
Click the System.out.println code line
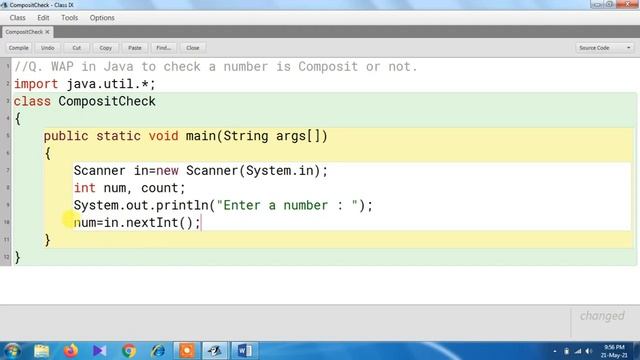click(x=223, y=205)
